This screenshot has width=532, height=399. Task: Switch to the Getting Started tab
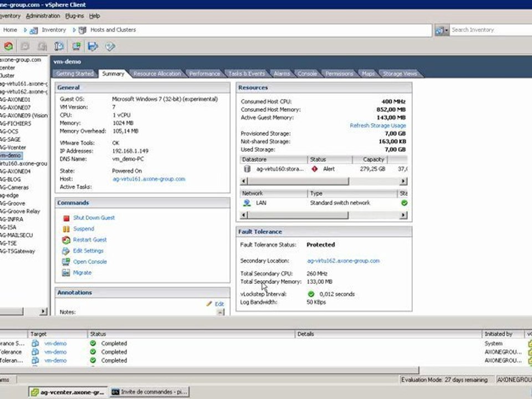point(75,74)
